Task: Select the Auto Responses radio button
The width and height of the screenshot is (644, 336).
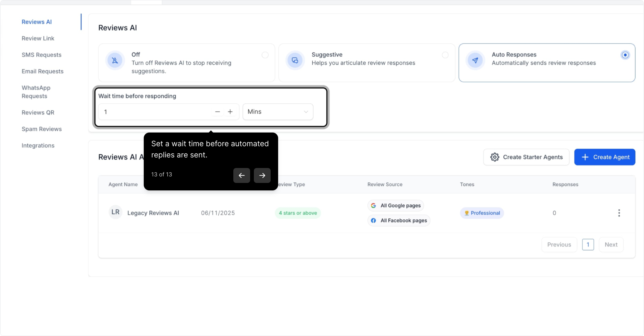Action: coord(625,55)
